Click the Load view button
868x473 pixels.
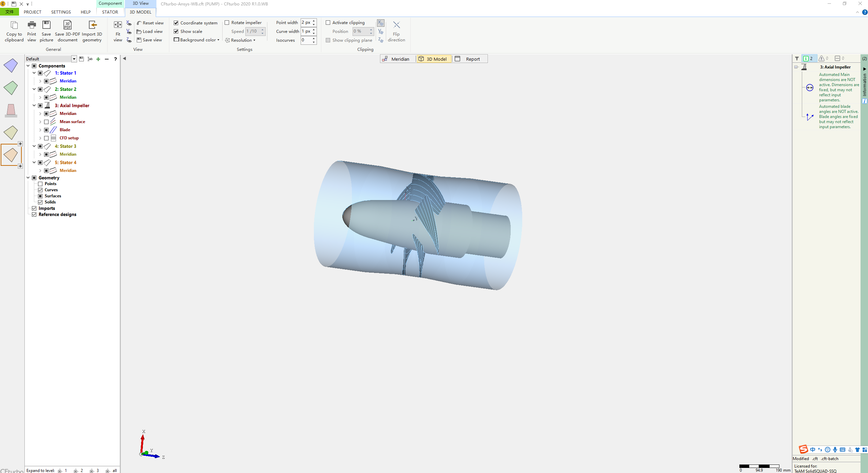click(150, 31)
